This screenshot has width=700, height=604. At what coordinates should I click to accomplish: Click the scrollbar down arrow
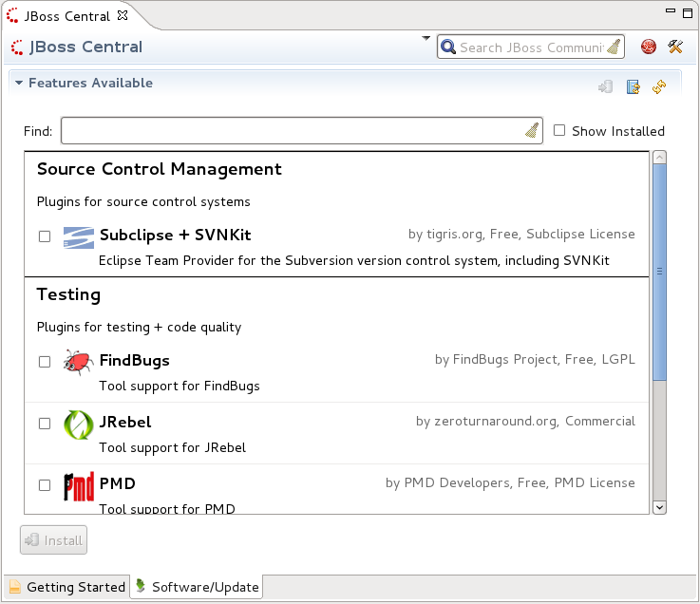[x=659, y=507]
